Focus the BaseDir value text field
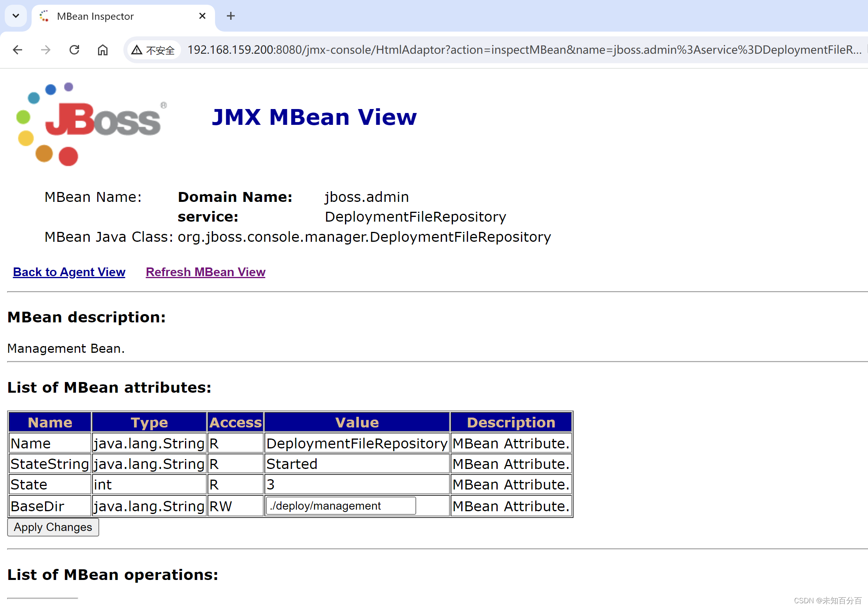This screenshot has width=868, height=608. pyautogui.click(x=341, y=506)
